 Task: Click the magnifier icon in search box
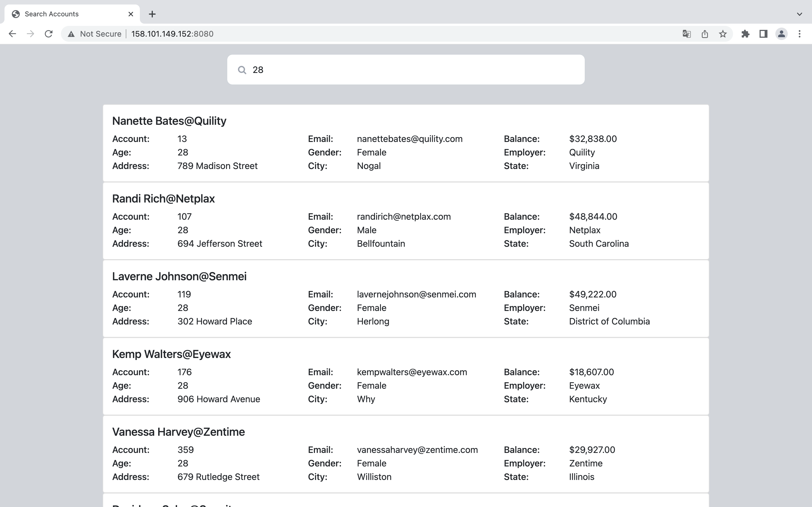click(x=242, y=70)
